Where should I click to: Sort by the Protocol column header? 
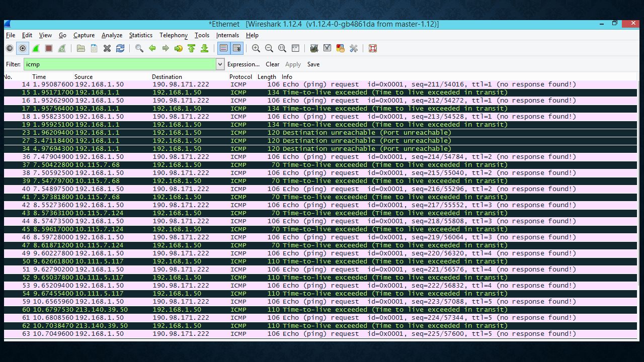click(x=240, y=77)
